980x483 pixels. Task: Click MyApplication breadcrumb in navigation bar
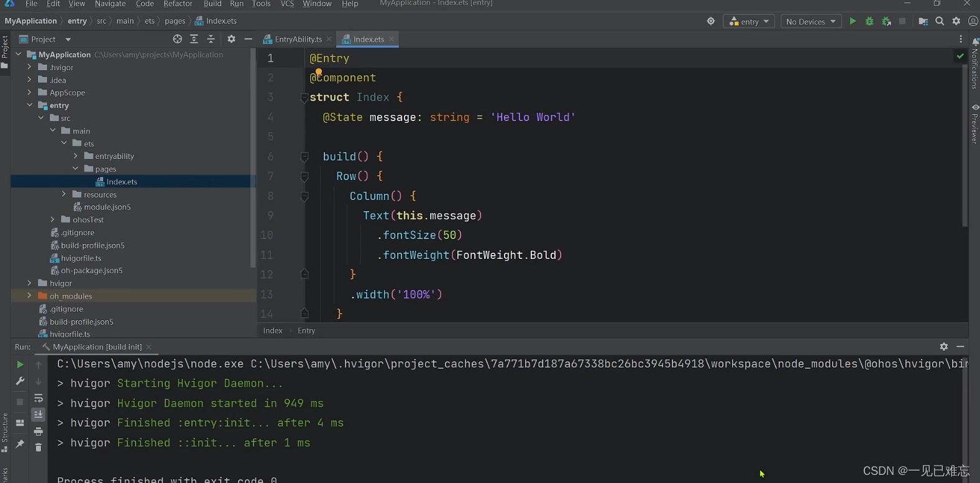(30, 21)
